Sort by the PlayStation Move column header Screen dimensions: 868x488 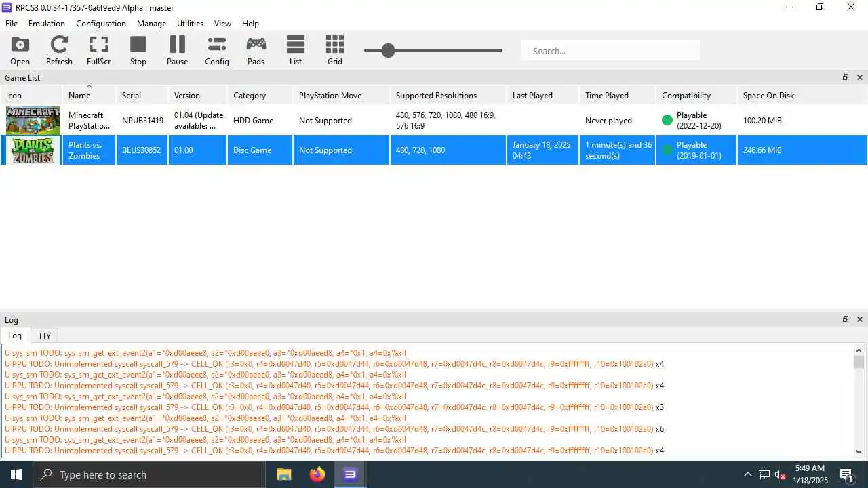coord(342,95)
